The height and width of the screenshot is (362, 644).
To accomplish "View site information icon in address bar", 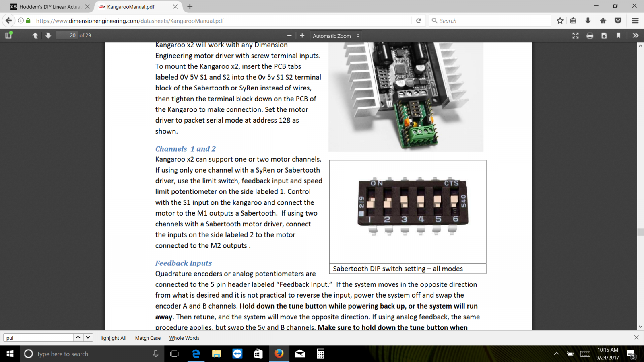I will [21, 21].
